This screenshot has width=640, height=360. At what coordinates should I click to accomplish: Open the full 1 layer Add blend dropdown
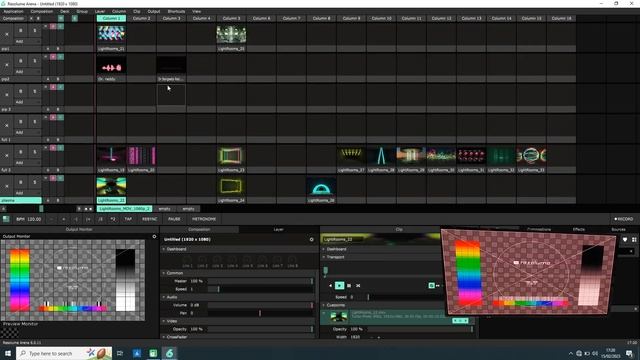(x=27, y=132)
